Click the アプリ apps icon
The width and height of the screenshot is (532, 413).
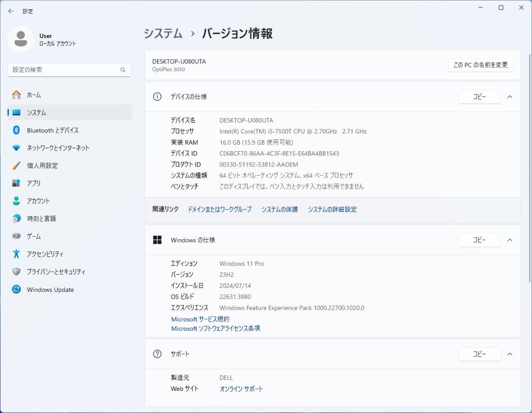coord(16,183)
